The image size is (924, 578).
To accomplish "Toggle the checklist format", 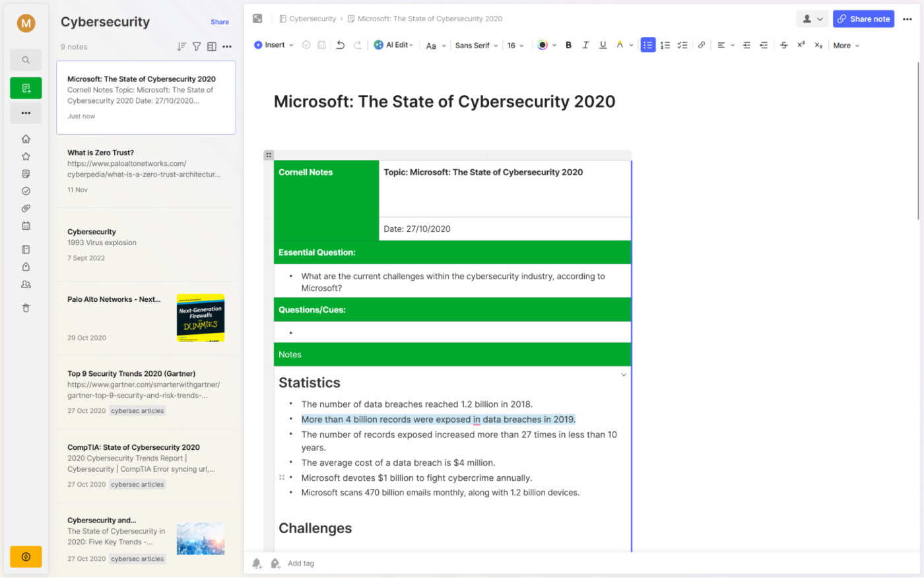I will [x=682, y=45].
